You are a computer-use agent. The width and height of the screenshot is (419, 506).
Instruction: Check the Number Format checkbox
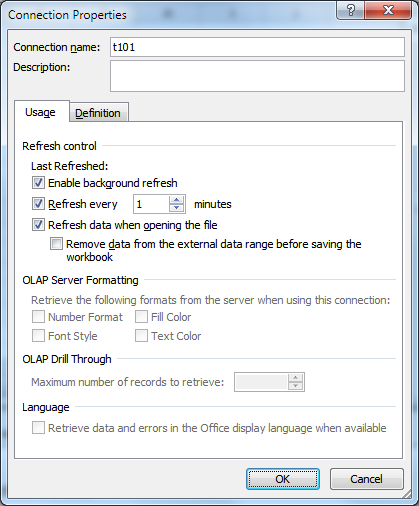click(x=38, y=317)
